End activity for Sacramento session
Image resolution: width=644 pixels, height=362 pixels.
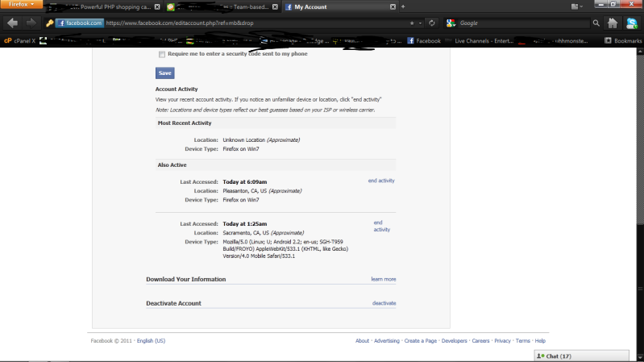pos(381,226)
